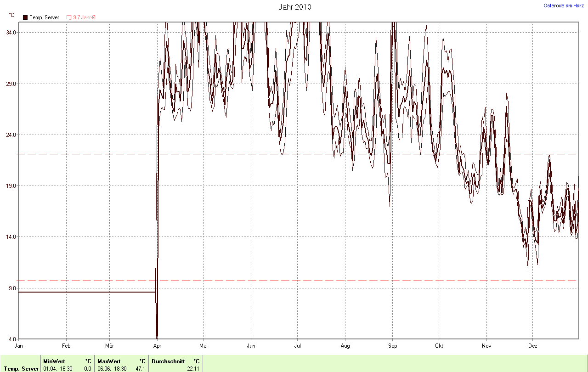588x372 pixels.
Task: Open the Osterode am Harz link
Action: [564, 6]
